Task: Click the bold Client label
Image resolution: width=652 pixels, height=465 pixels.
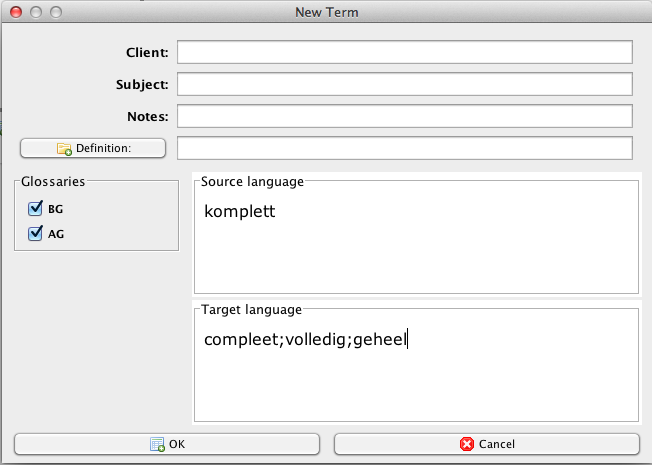Action: (x=149, y=52)
